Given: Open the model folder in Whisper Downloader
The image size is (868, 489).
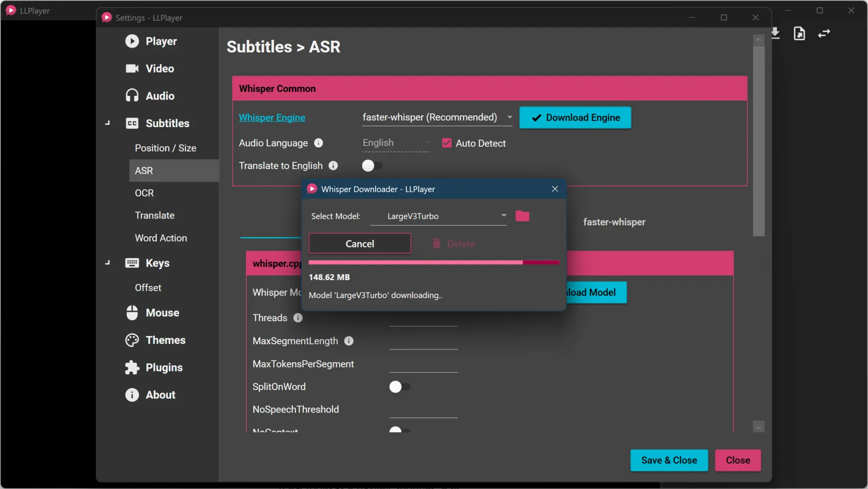Looking at the screenshot, I should [522, 216].
